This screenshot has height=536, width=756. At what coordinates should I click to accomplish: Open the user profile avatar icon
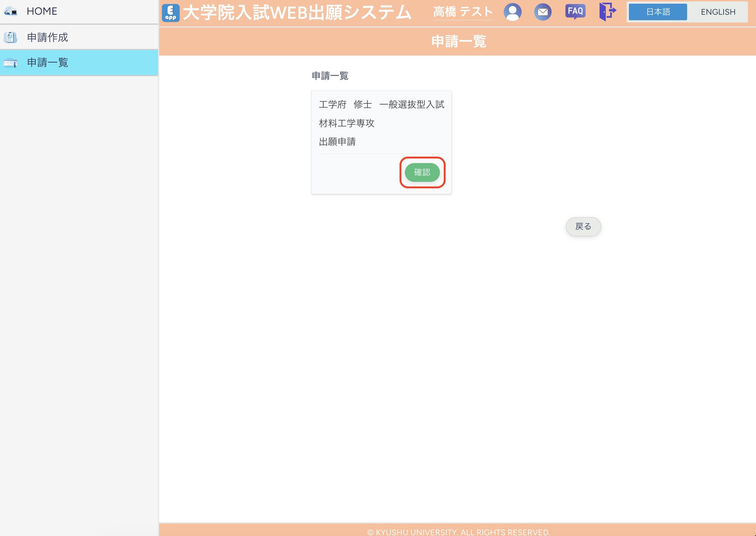pos(512,12)
